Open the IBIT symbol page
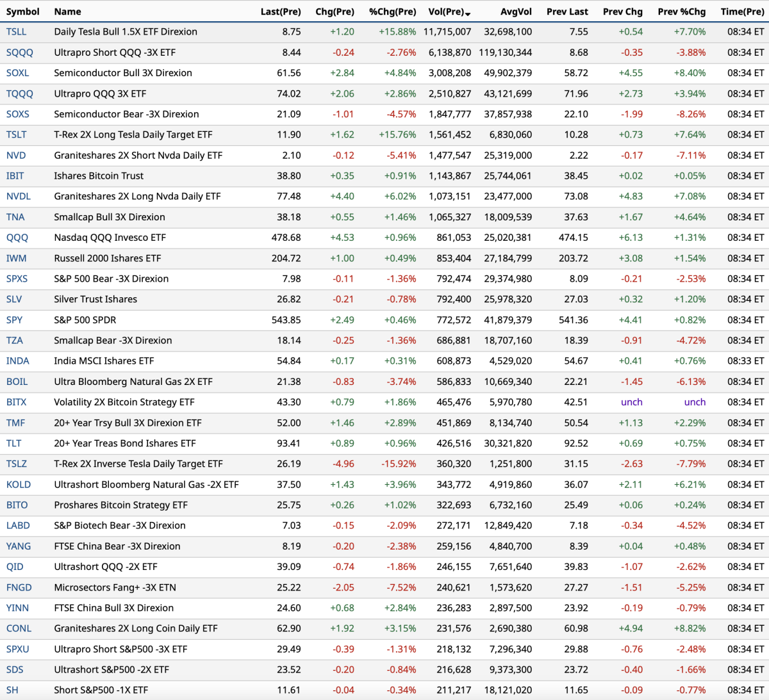The width and height of the screenshot is (769, 700). click(x=15, y=176)
